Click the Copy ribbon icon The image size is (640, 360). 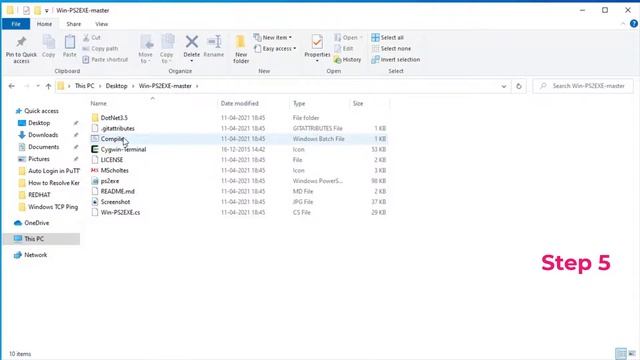pos(49,42)
